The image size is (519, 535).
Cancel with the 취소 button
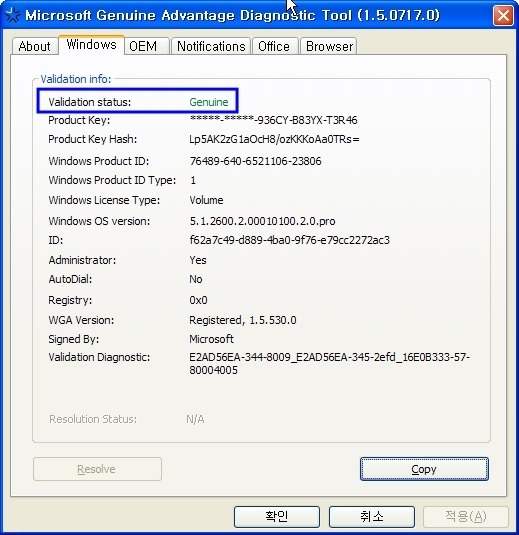372,517
